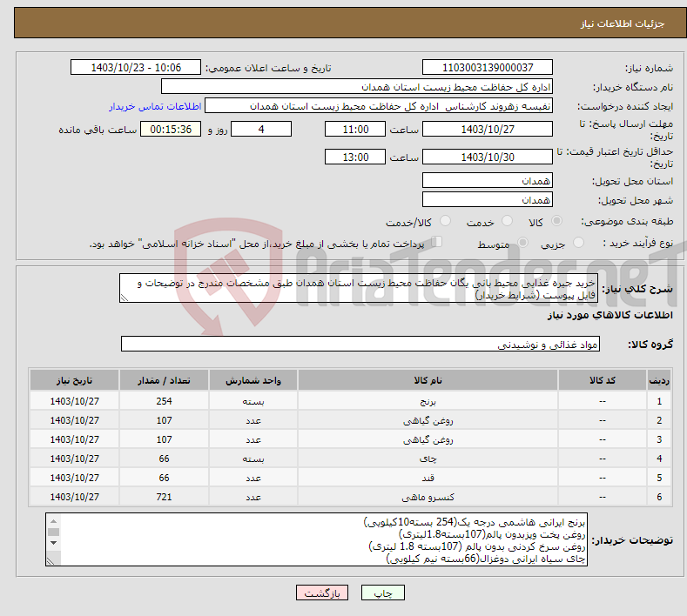Select the کالا radio button

(556, 221)
